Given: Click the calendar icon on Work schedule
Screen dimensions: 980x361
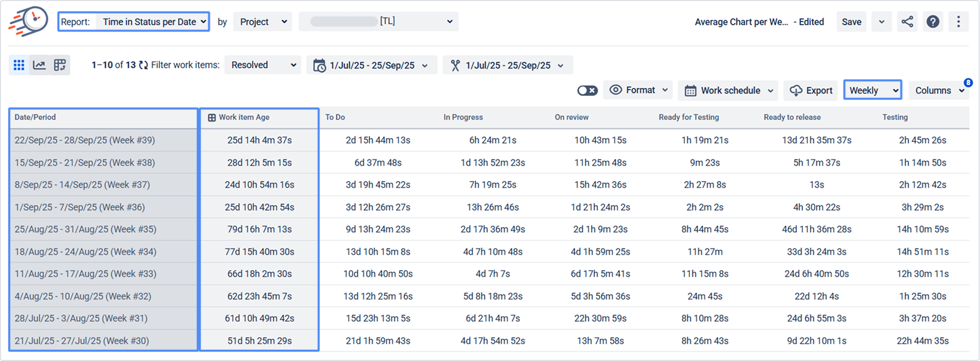Looking at the screenshot, I should click(x=691, y=91).
